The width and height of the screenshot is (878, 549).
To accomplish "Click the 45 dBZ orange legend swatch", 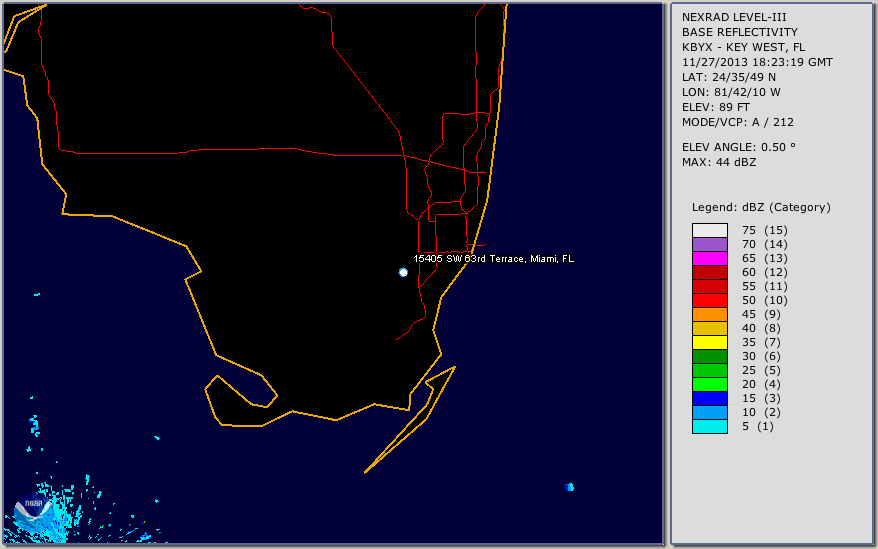I will pyautogui.click(x=710, y=314).
